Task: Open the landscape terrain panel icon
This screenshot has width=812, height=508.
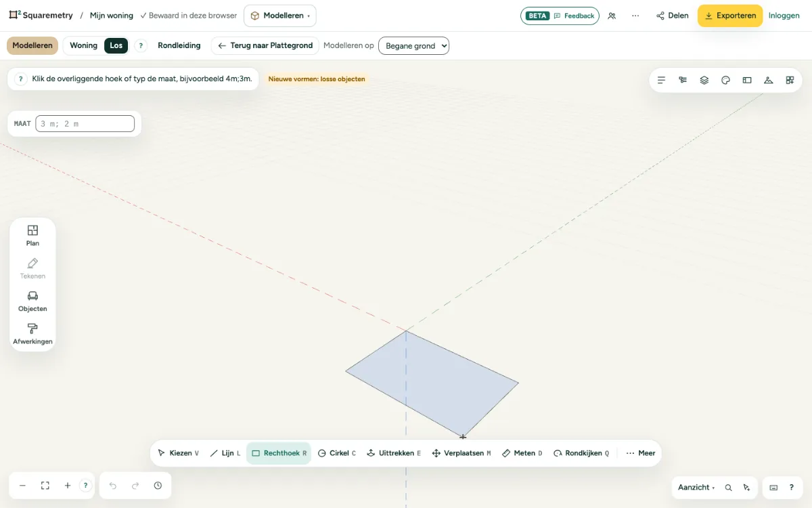Action: click(x=768, y=80)
